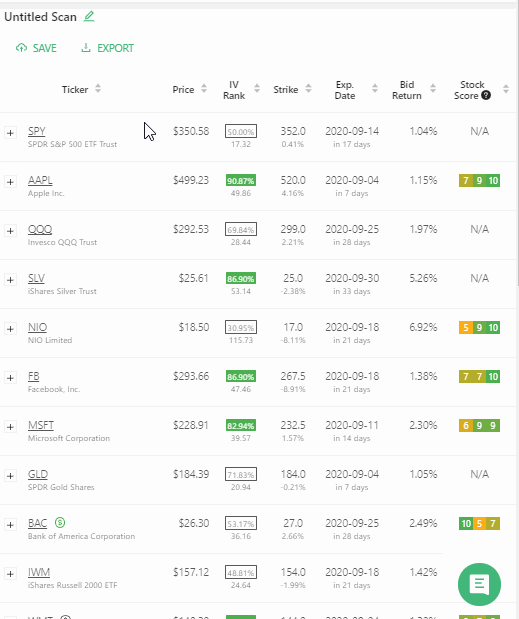Screen dimensions: 519x619
Task: Click the EXPORT button
Action: [x=107, y=48]
